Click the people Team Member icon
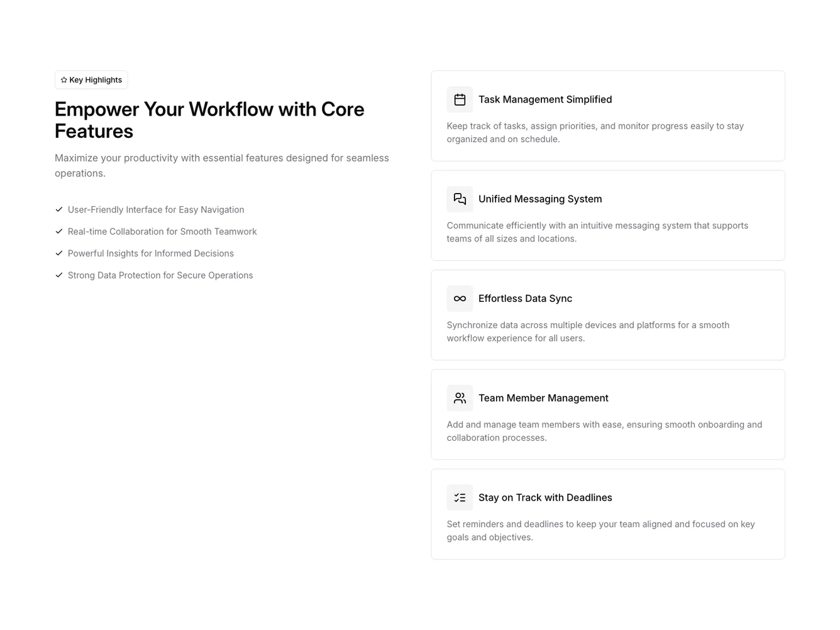The height and width of the screenshot is (630, 840). coord(460,398)
